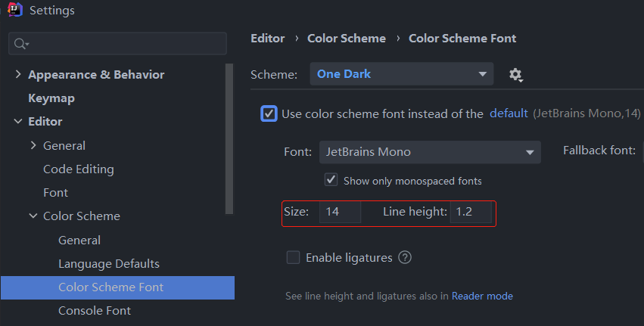
Task: Open the JetBrains Mono font dropdown
Action: coord(430,152)
